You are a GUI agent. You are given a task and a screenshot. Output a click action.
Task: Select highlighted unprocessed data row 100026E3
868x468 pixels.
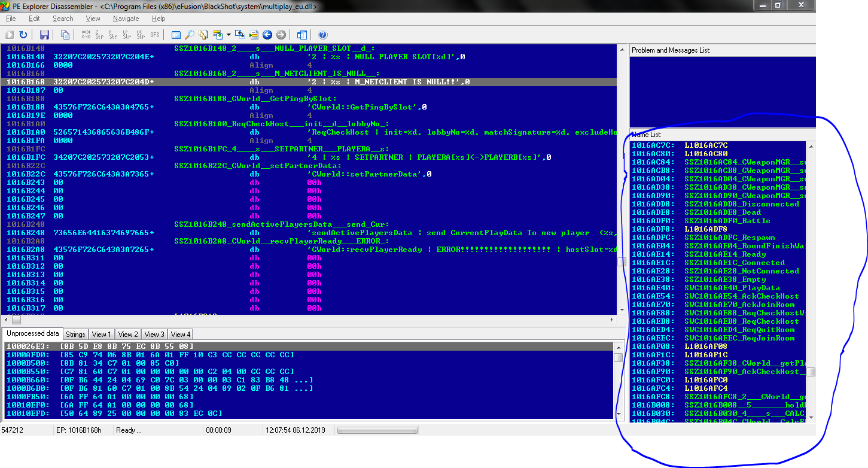tap(309, 347)
